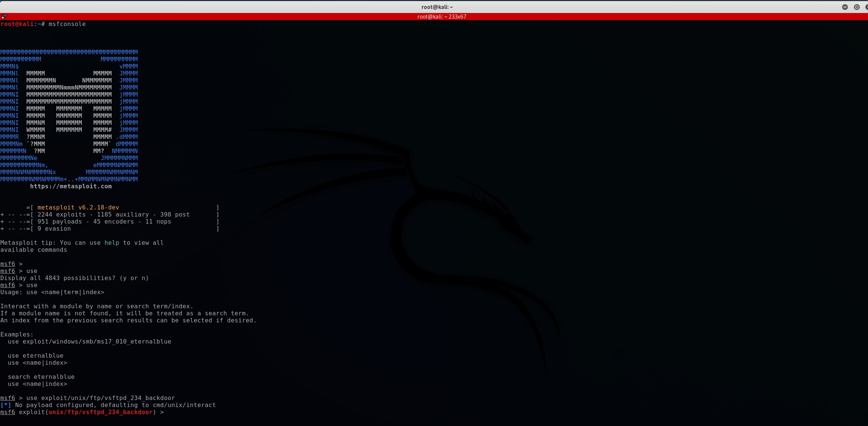Open the https://metasploit.com link
The image size is (868, 426).
tap(71, 186)
